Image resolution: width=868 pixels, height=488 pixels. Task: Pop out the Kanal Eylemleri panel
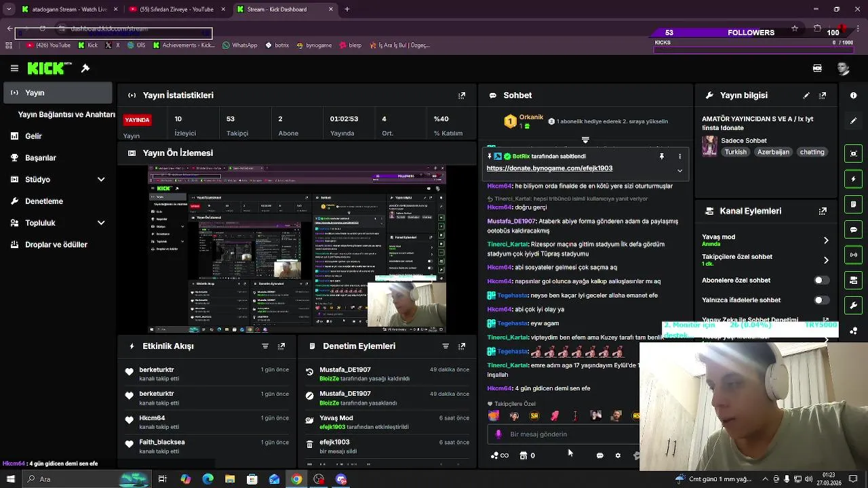point(823,211)
